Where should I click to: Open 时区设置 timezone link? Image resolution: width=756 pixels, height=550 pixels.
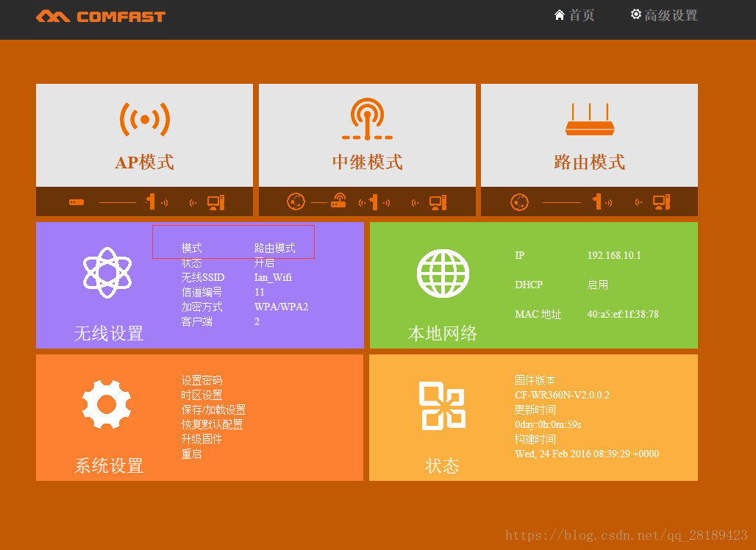[x=202, y=395]
